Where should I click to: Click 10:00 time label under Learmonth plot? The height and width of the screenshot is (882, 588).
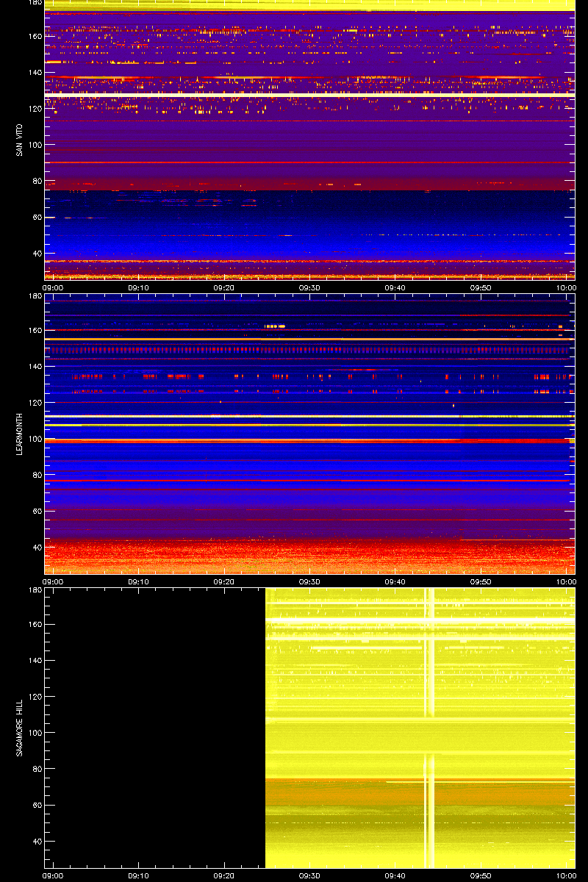pos(566,581)
